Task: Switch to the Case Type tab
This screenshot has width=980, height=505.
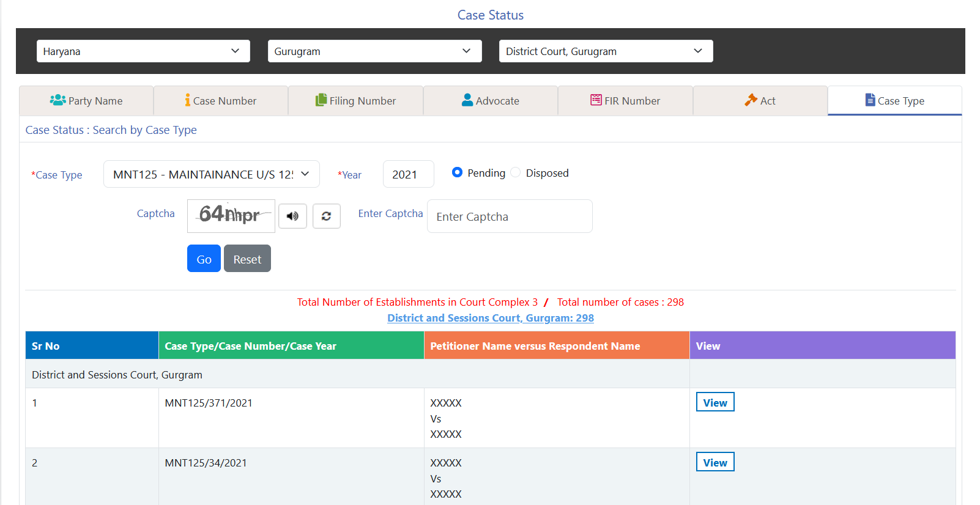Action: (x=894, y=101)
